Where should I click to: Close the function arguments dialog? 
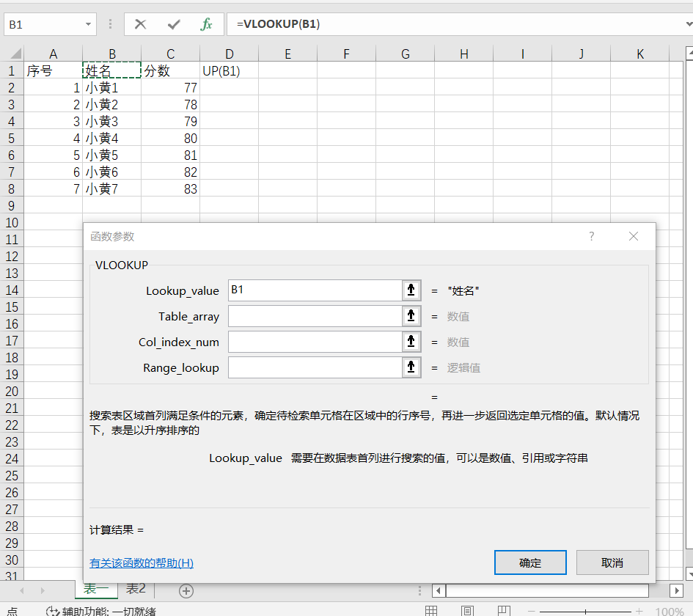click(x=634, y=236)
